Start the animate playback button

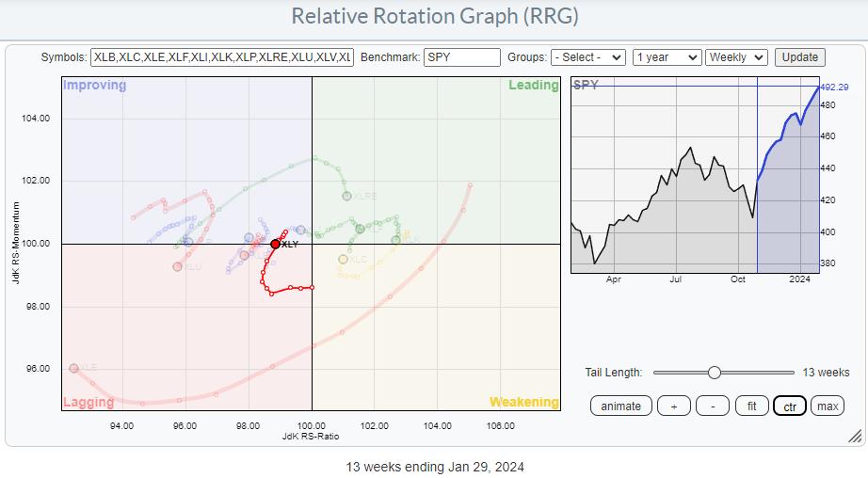coord(621,406)
